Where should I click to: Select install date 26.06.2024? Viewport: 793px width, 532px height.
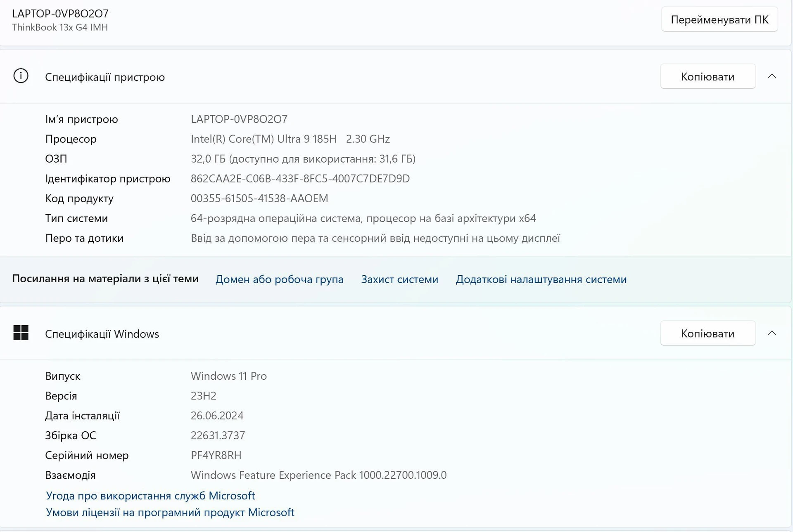[x=217, y=416]
